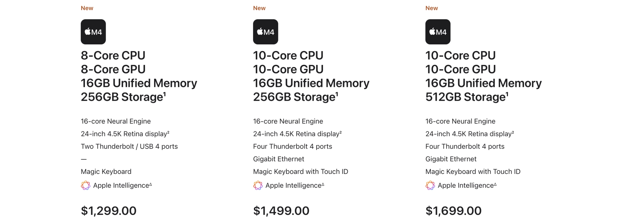
Task: Select the M4 chip badge on the 512GB model
Action: [x=438, y=32]
